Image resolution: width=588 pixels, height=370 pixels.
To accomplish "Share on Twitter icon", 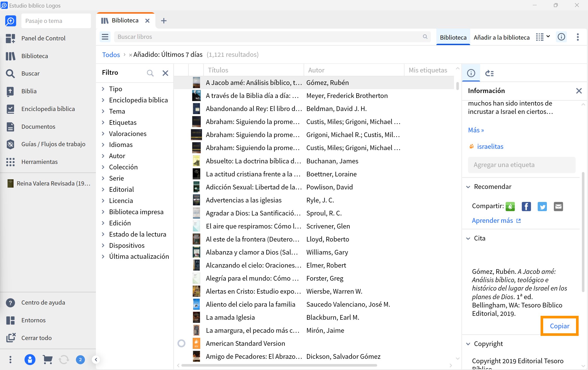I will pyautogui.click(x=542, y=207).
